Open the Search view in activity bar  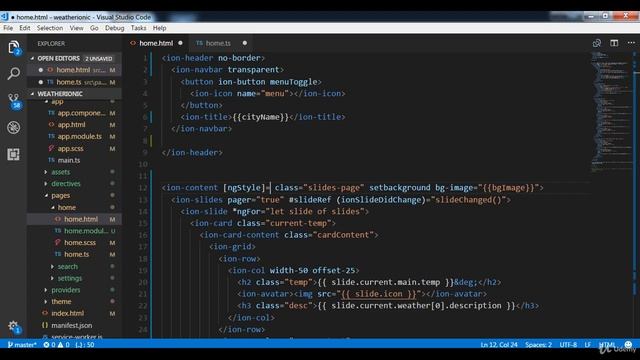pyautogui.click(x=13, y=73)
